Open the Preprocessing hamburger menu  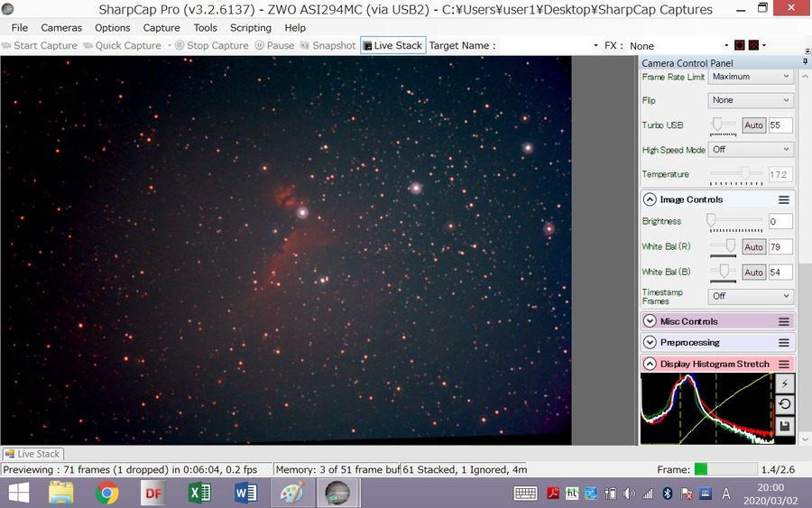pyautogui.click(x=784, y=343)
